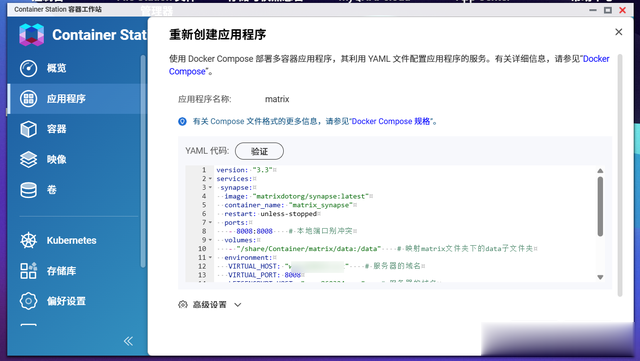Select the 应用程序 applications grid icon

click(x=29, y=98)
